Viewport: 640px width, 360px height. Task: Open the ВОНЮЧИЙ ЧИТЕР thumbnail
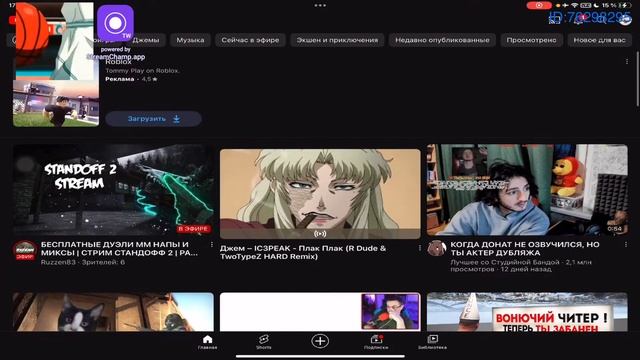click(x=527, y=311)
